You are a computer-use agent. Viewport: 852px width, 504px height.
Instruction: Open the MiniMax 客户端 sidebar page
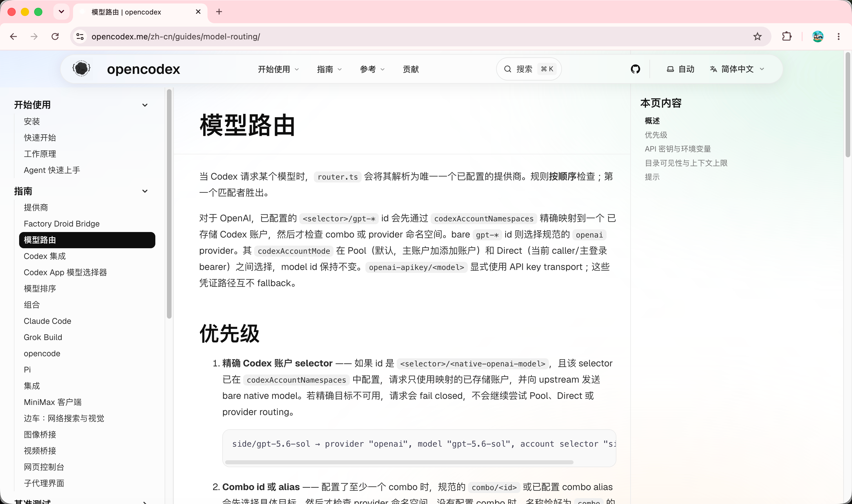(x=53, y=402)
